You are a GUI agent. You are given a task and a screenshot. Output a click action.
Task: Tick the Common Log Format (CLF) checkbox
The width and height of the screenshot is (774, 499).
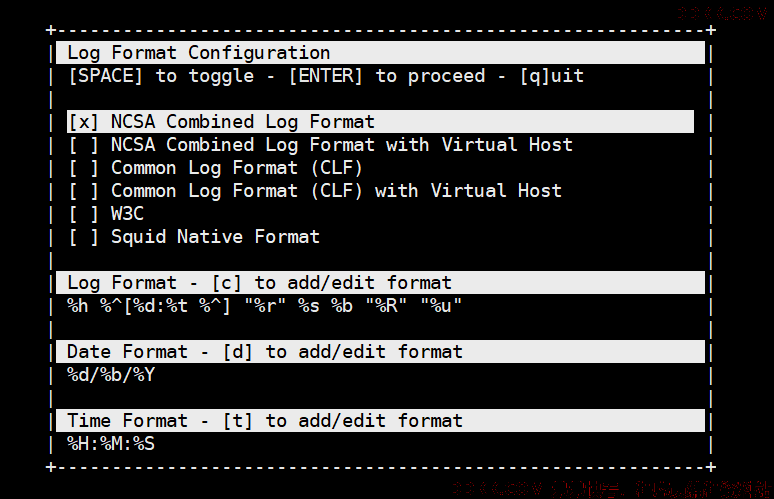(x=83, y=168)
